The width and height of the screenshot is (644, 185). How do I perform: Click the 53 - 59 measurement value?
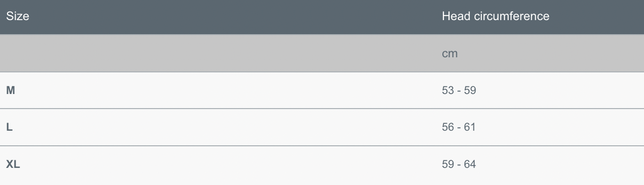click(458, 90)
